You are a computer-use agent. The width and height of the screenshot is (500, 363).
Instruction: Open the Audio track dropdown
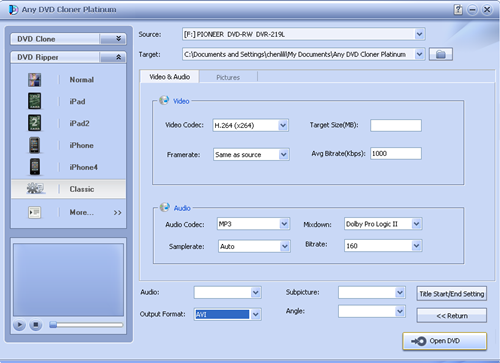click(x=255, y=293)
